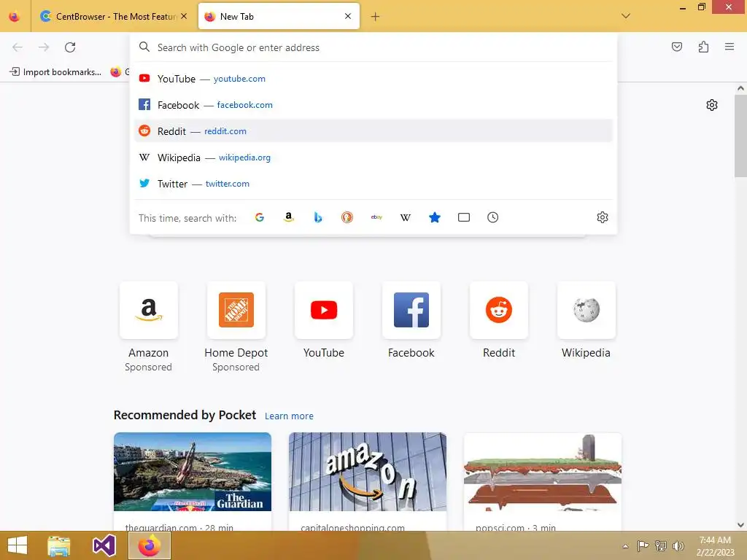
Task: Search this time with DuckDuckGo icon
Action: tap(347, 217)
